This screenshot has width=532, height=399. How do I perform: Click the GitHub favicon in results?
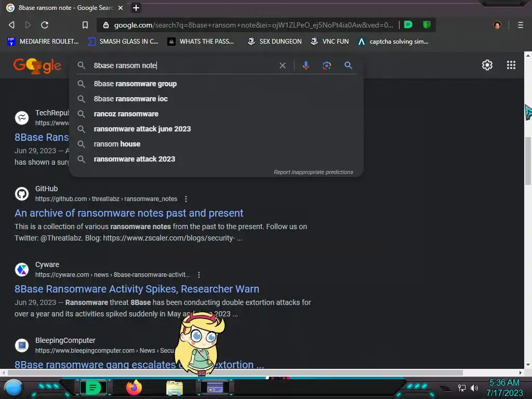22,194
